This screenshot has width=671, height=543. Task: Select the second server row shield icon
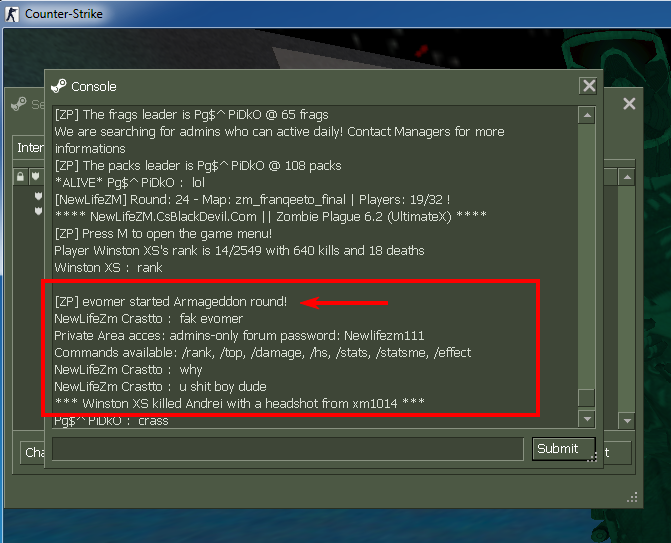point(39,211)
